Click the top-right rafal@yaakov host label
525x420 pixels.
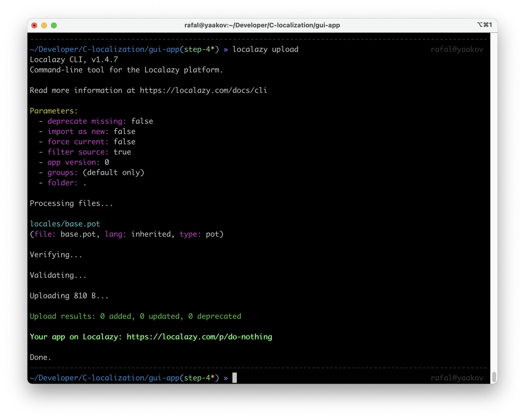pyautogui.click(x=457, y=49)
